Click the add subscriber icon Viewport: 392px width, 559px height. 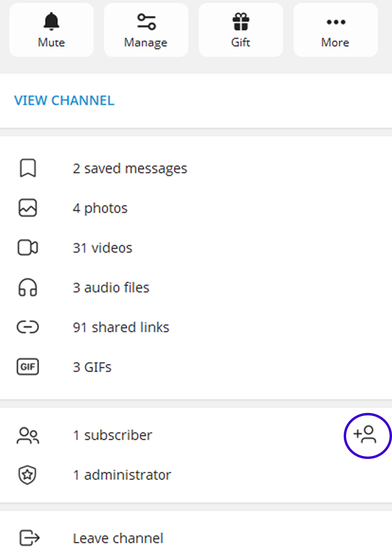coord(365,435)
